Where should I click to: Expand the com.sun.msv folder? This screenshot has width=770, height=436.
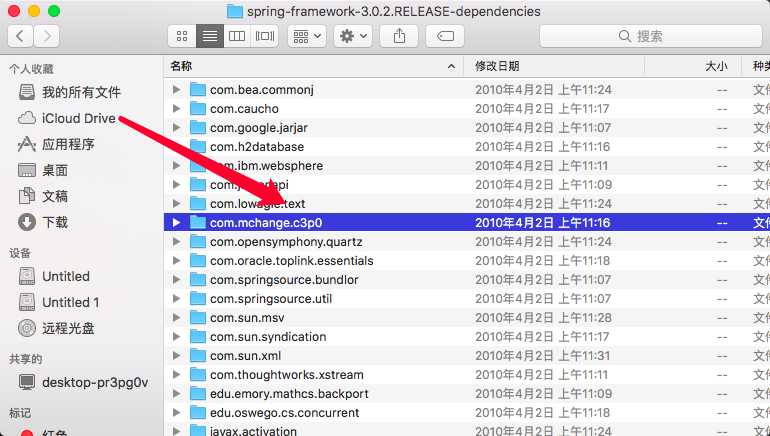point(176,318)
